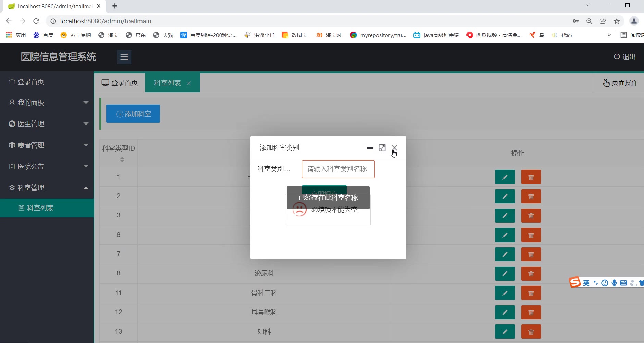
Task: Click the edit icon for row 12
Action: (x=505, y=312)
